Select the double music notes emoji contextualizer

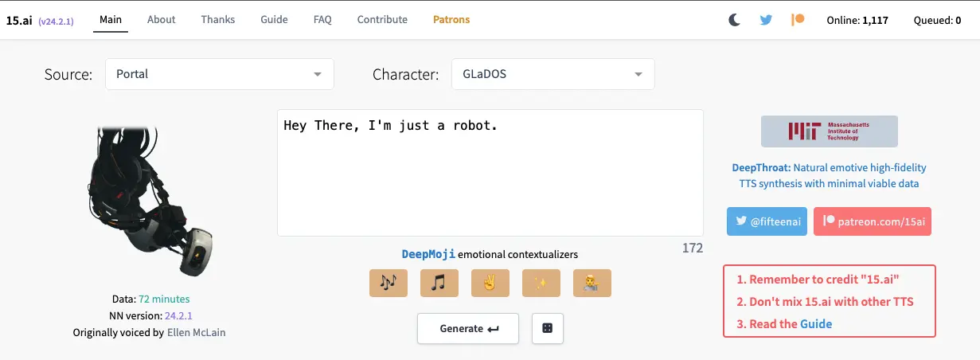388,283
